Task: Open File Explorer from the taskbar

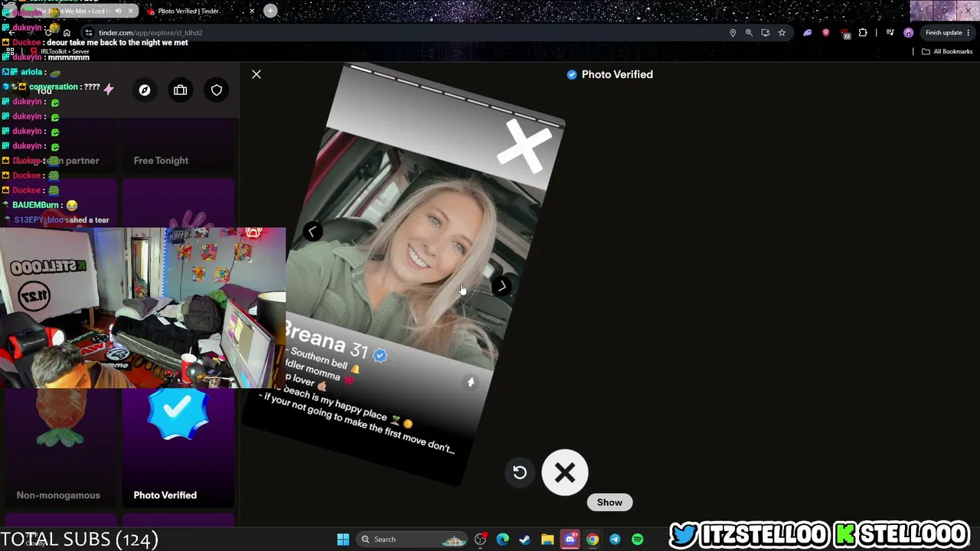Action: (x=547, y=540)
